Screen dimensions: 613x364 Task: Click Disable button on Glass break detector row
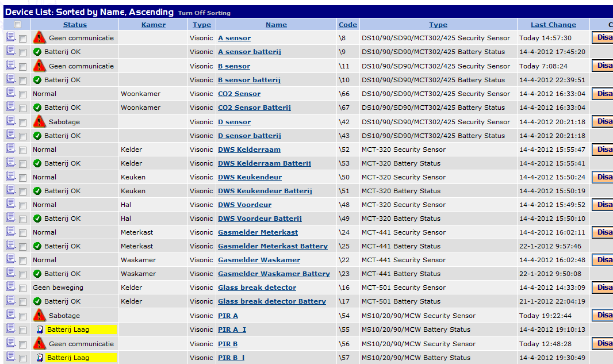point(603,288)
